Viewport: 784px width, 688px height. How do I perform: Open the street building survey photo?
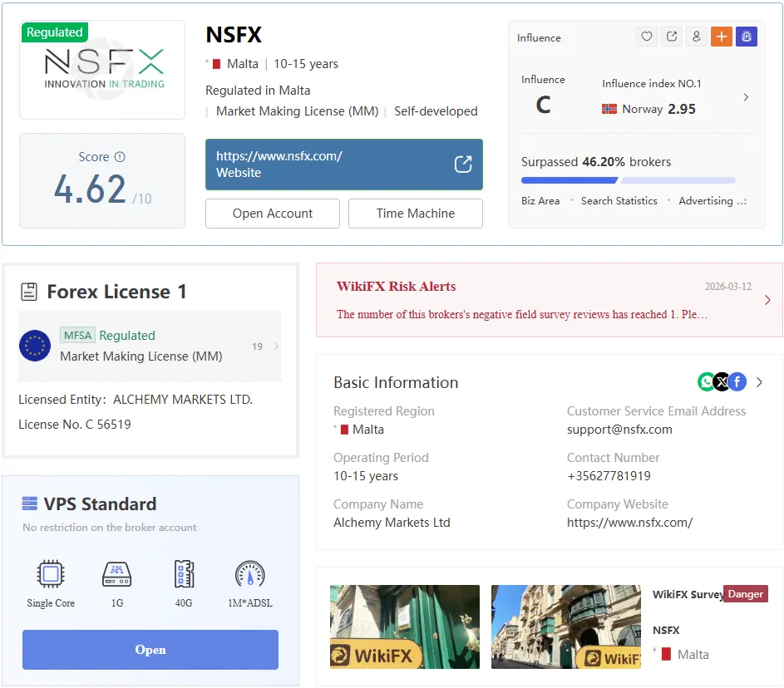pos(565,627)
